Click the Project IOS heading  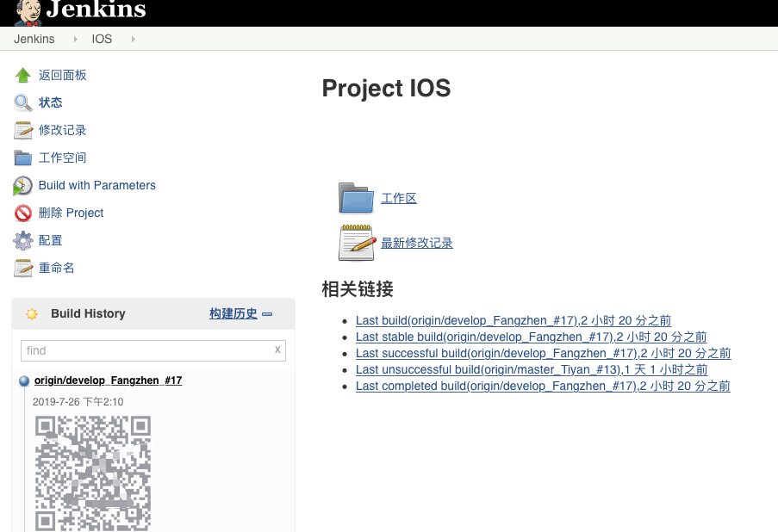386,89
